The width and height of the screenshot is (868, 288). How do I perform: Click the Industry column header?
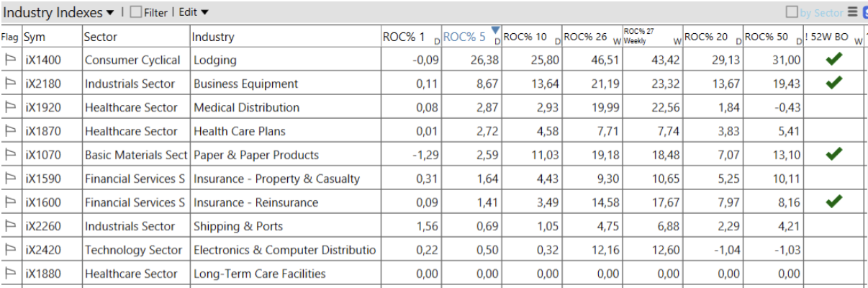214,37
